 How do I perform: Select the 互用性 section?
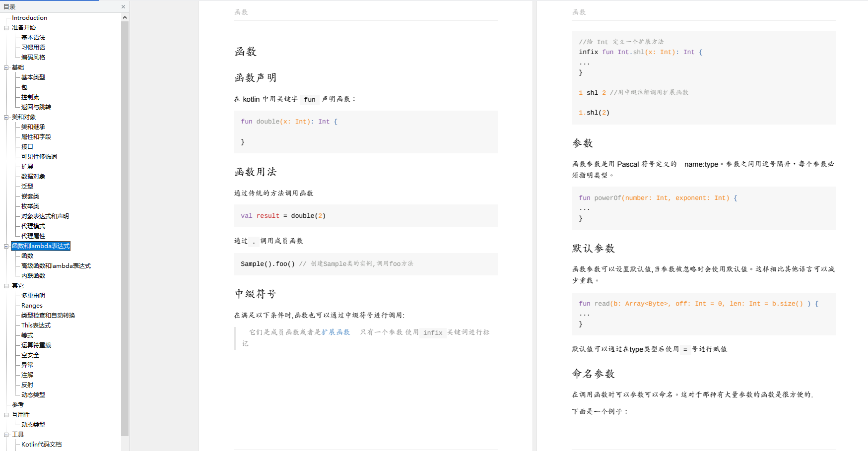point(21,415)
